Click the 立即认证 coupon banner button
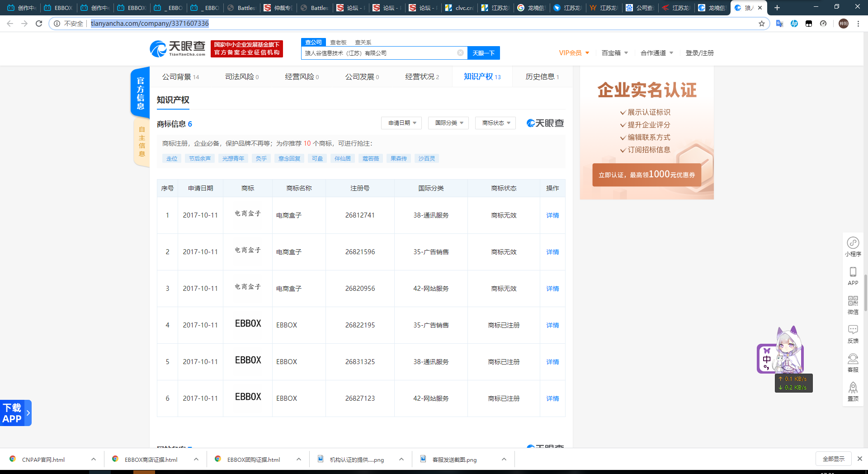Image resolution: width=868 pixels, height=474 pixels. 646,175
